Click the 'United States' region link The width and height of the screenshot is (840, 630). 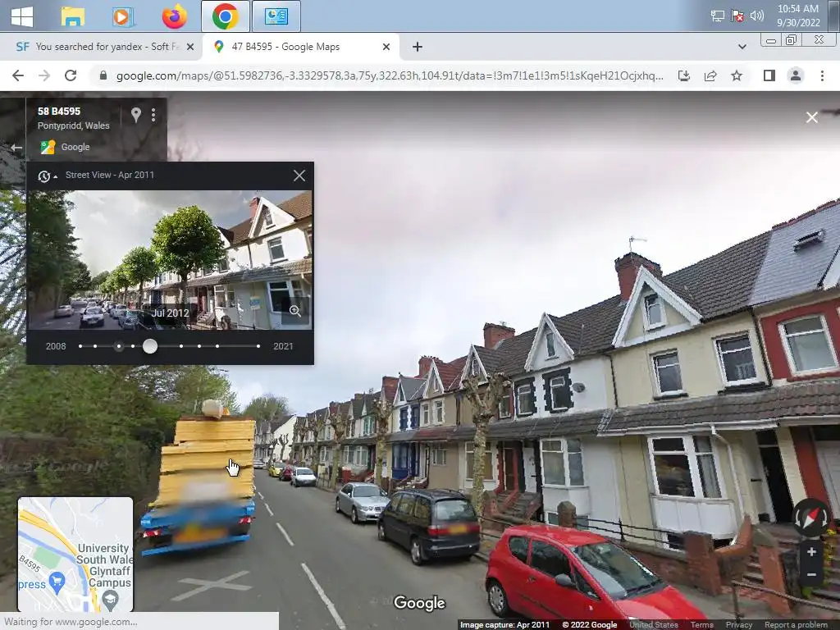tap(654, 624)
